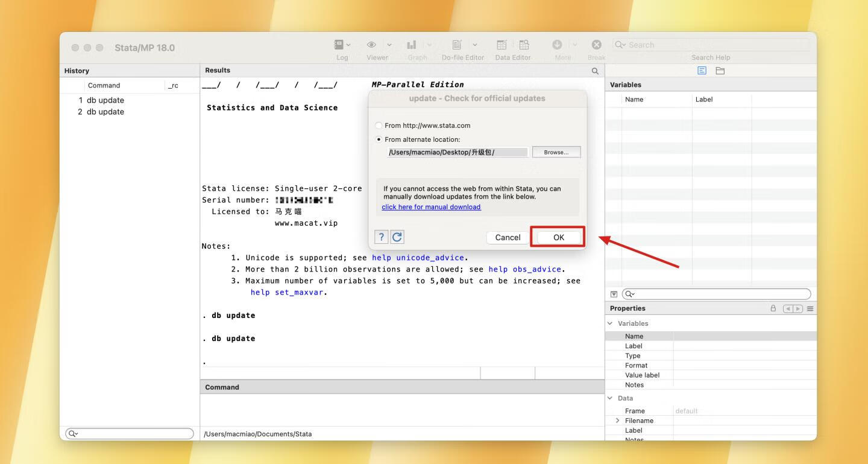
Task: Open help unicode_advice link
Action: pos(418,258)
